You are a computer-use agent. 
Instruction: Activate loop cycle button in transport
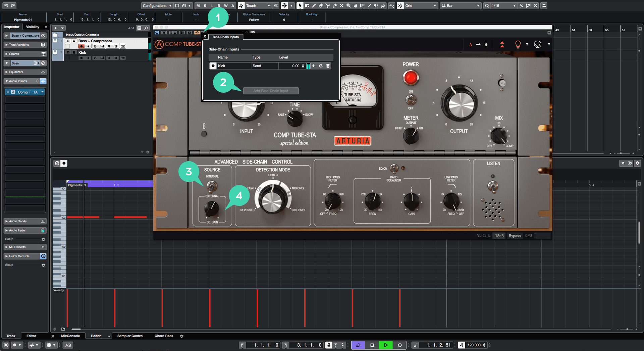358,345
